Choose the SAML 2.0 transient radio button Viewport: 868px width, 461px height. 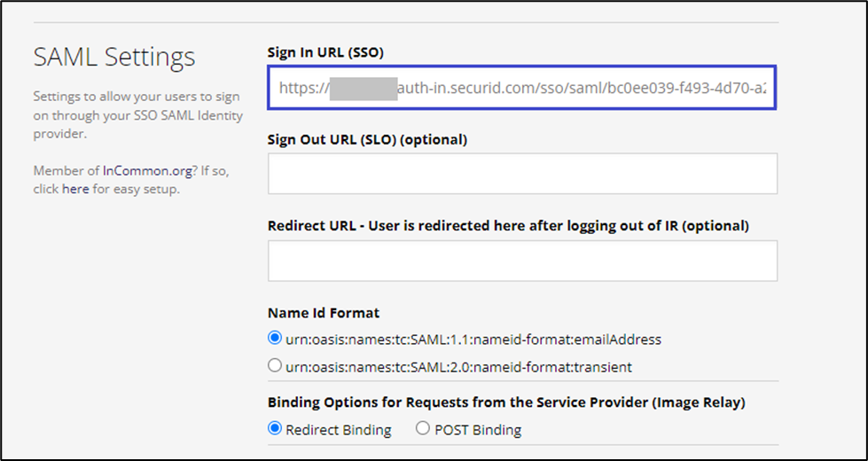[x=274, y=366]
